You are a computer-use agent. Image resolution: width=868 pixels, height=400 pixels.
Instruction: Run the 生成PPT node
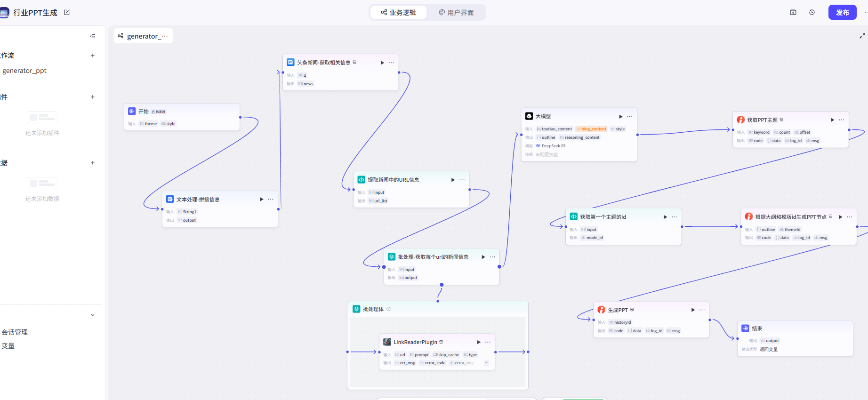[693, 310]
